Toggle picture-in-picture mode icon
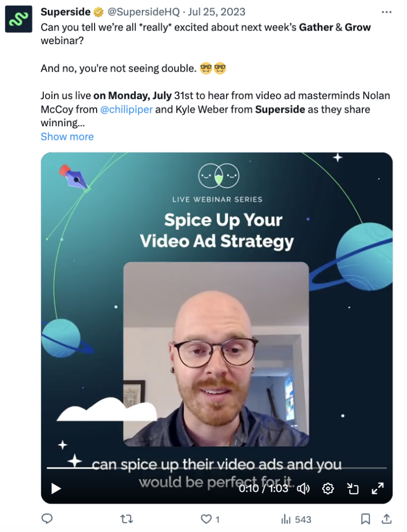The image size is (407, 532). 353,488
